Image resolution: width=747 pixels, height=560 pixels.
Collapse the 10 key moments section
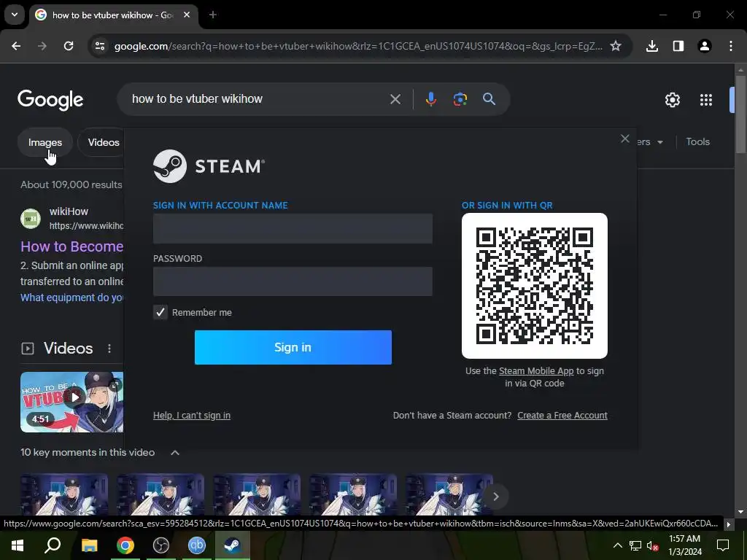[175, 452]
